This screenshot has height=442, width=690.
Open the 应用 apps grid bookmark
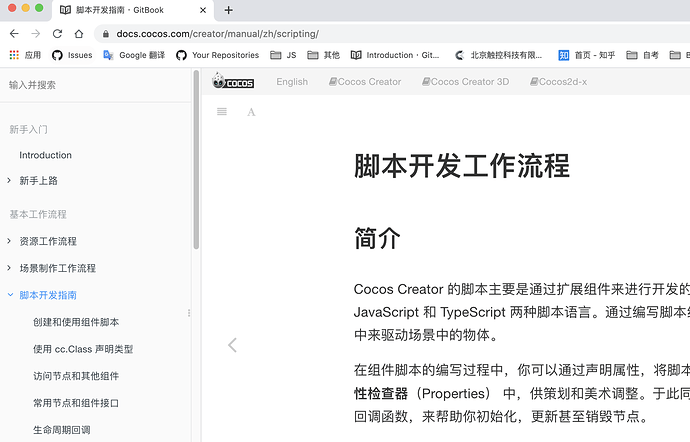pyautogui.click(x=25, y=55)
